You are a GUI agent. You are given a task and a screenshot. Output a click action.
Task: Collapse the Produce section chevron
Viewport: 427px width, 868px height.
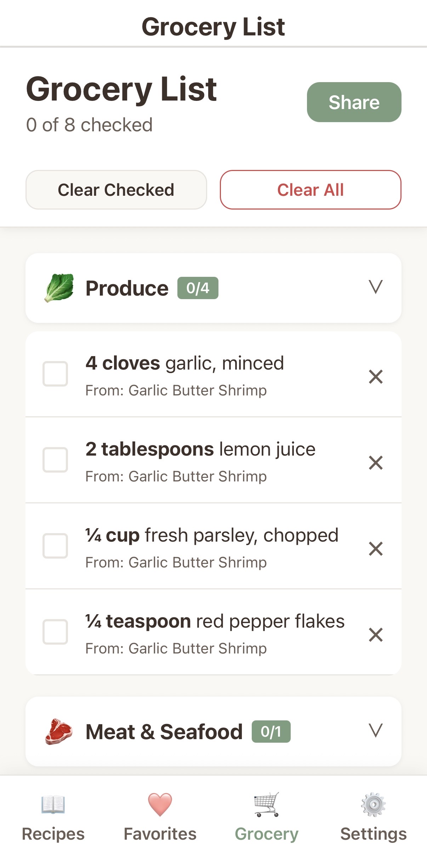click(376, 287)
